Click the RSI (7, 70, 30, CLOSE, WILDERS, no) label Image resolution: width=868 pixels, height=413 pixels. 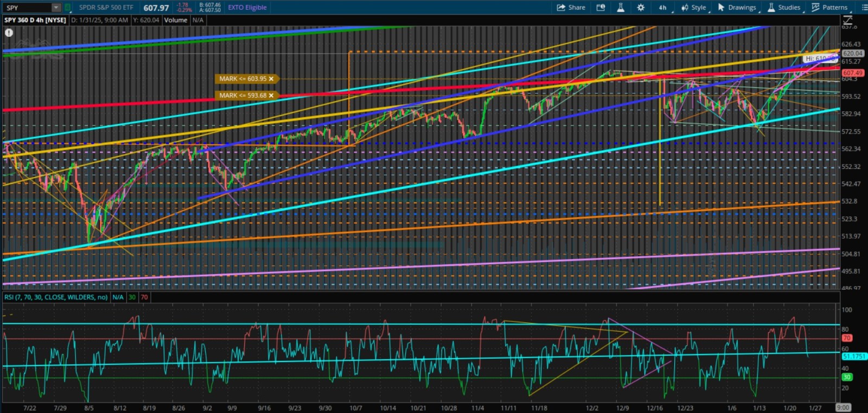click(x=56, y=297)
